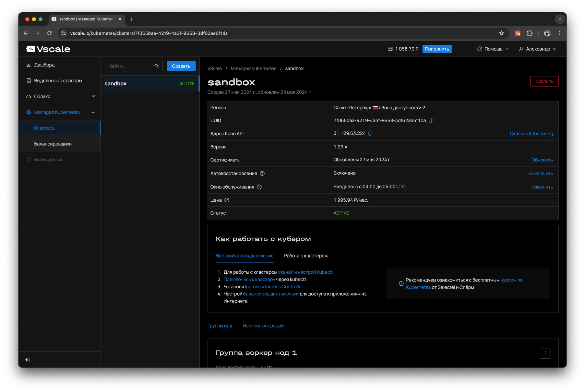Open the Chrome three-dot menu
This screenshot has width=585, height=392.
pyautogui.click(x=559, y=33)
